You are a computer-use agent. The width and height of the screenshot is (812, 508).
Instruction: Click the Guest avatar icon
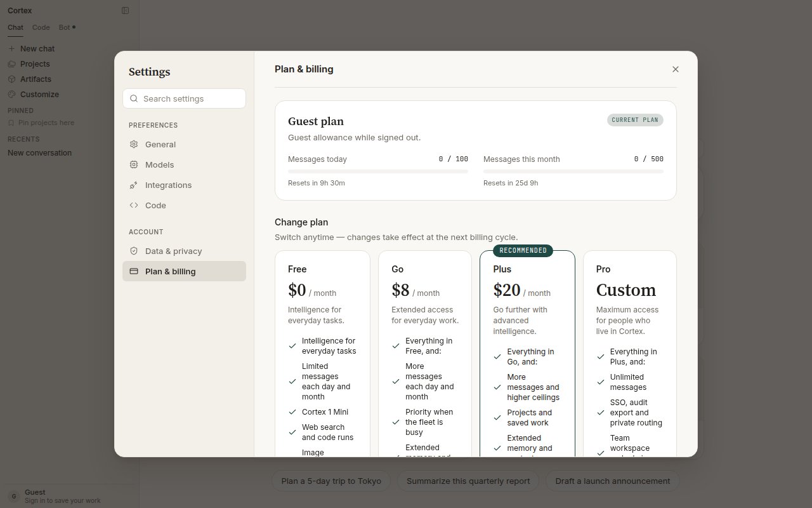(x=13, y=496)
